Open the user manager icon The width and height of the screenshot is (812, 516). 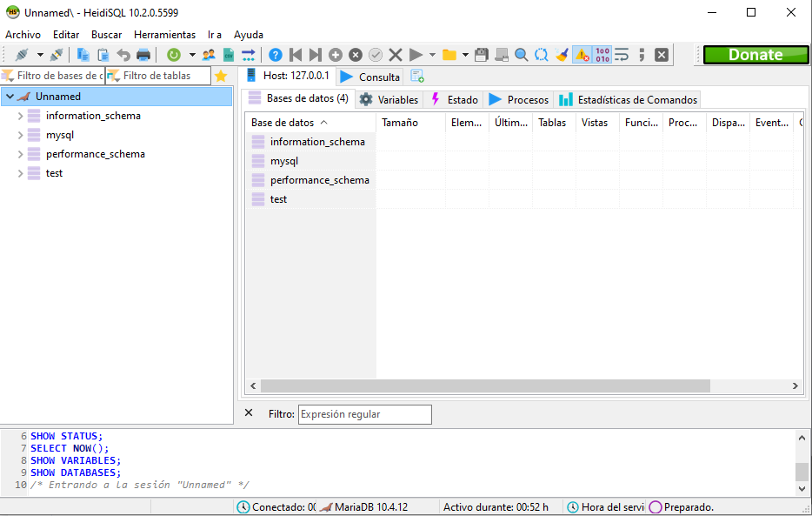click(207, 55)
